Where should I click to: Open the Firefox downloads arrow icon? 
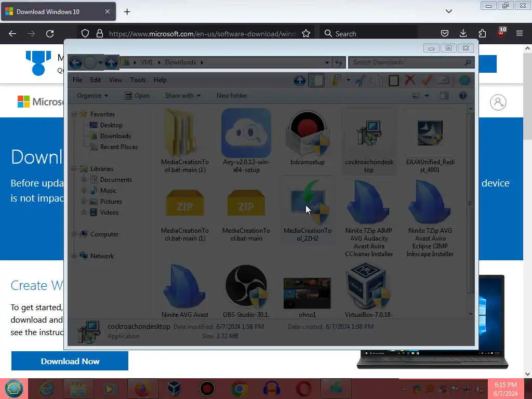point(463,33)
